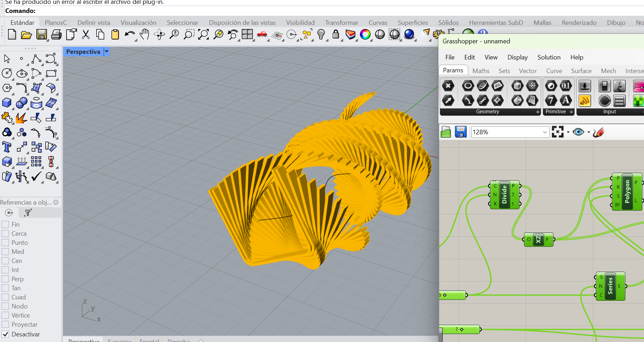644x342 pixels.
Task: Open the color wheel icon
Action: click(365, 35)
